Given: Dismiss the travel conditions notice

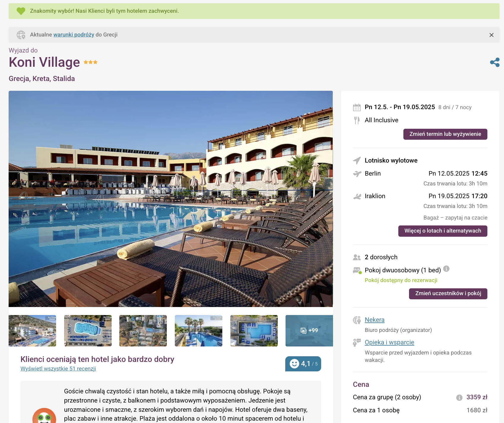Looking at the screenshot, I should tap(492, 35).
